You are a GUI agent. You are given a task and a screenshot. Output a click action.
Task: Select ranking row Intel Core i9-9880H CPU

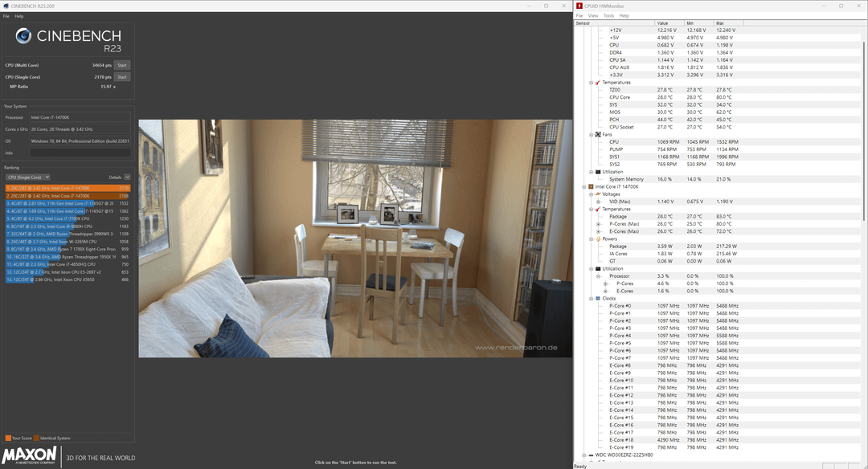tap(68, 226)
